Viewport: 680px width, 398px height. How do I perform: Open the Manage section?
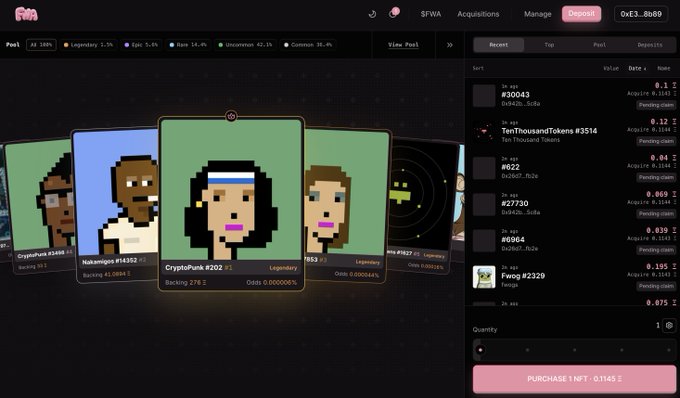(537, 14)
